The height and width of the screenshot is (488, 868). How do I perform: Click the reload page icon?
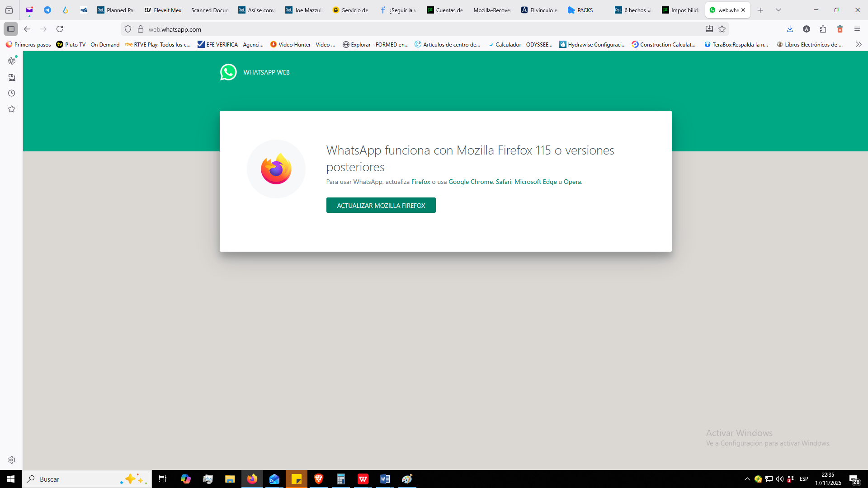(60, 29)
